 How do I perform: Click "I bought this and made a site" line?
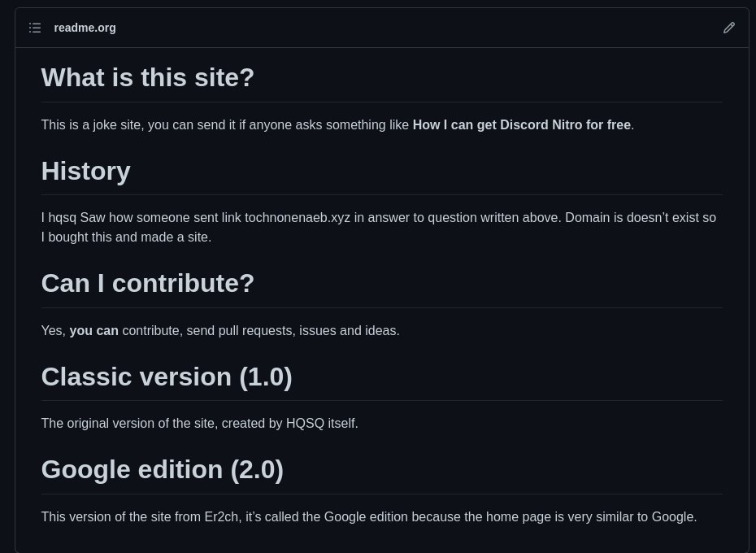pyautogui.click(x=126, y=237)
